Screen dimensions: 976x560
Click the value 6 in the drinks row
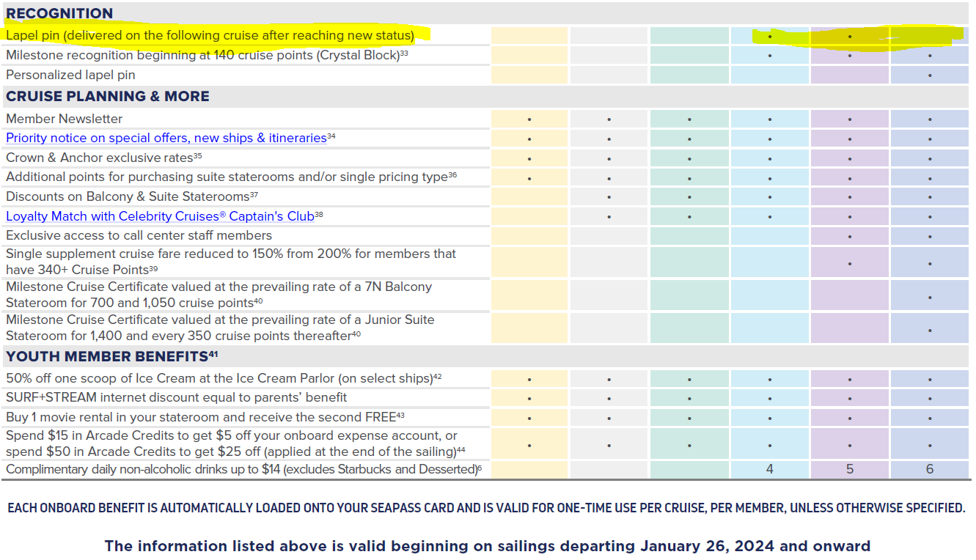[930, 469]
